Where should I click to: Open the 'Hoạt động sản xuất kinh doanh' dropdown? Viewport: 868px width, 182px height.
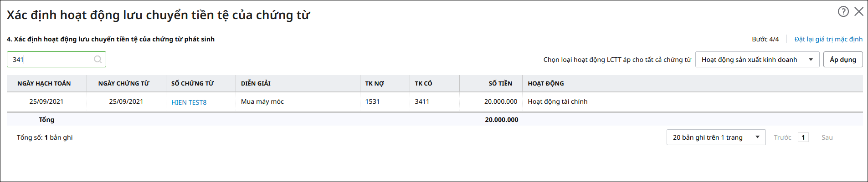coord(757,60)
